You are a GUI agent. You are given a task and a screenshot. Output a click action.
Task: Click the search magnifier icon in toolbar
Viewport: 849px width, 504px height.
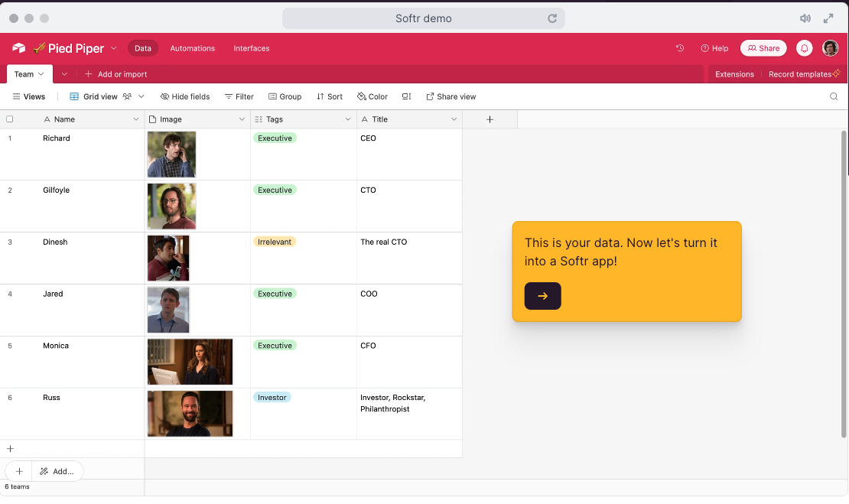pos(834,96)
